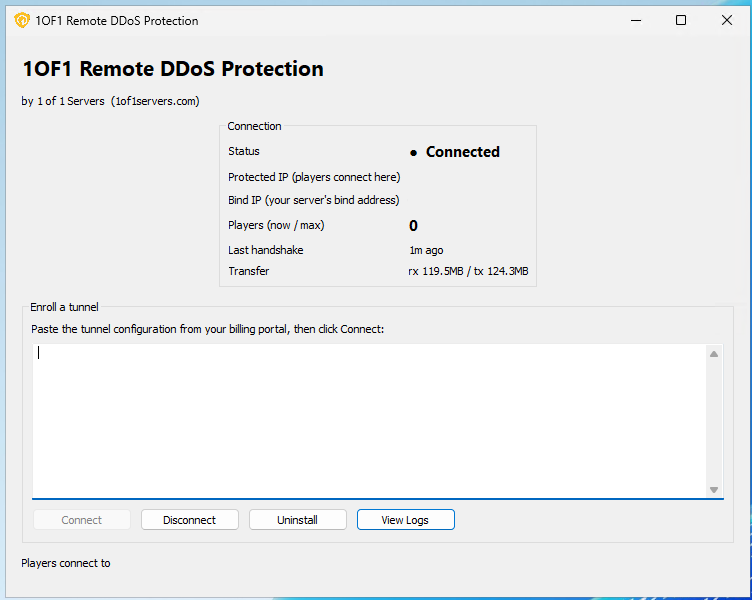Click the "1m ago" handshake value
This screenshot has width=752, height=600.
click(426, 250)
